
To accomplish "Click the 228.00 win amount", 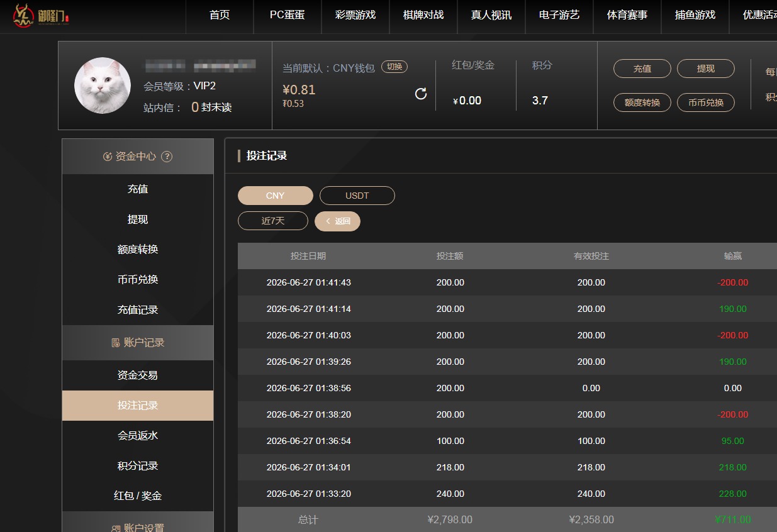I will [733, 494].
